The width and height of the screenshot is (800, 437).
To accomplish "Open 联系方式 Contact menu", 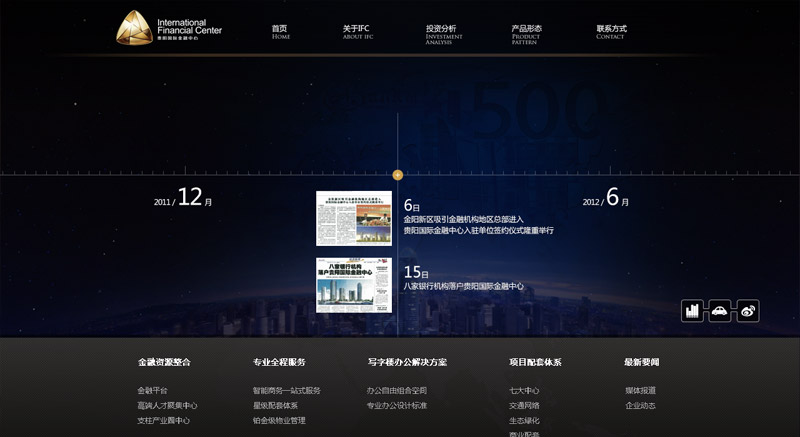I will coord(611,32).
